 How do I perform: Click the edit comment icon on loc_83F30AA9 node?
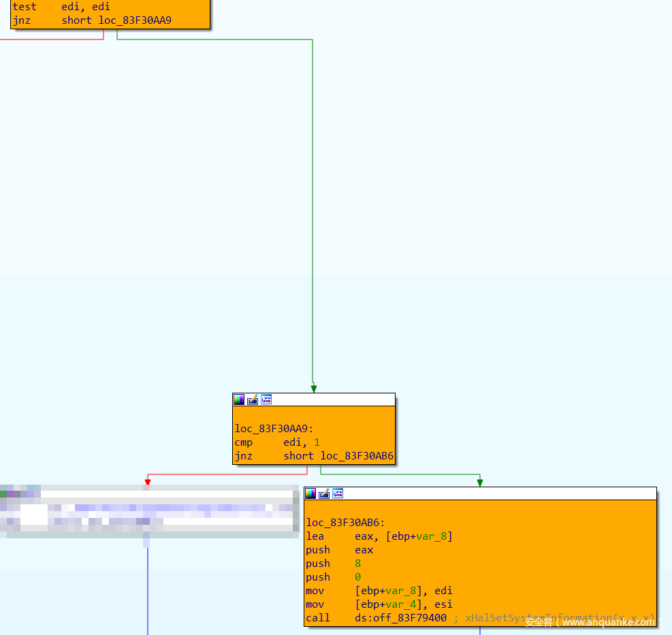coord(253,400)
